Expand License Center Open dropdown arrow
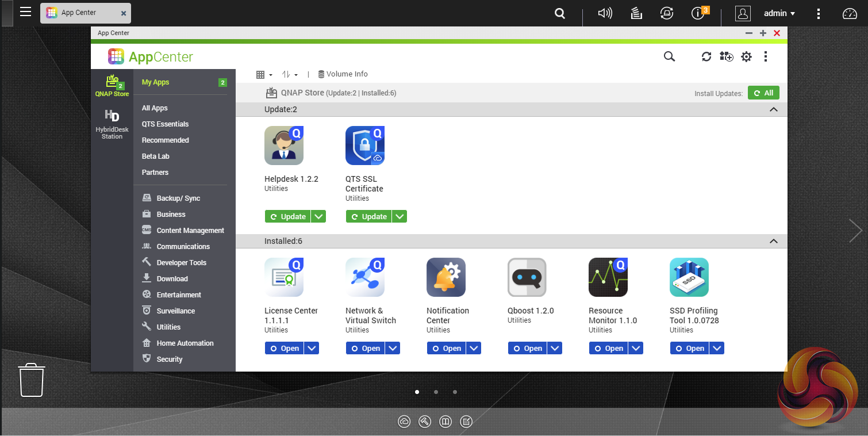The image size is (868, 436). (x=312, y=348)
